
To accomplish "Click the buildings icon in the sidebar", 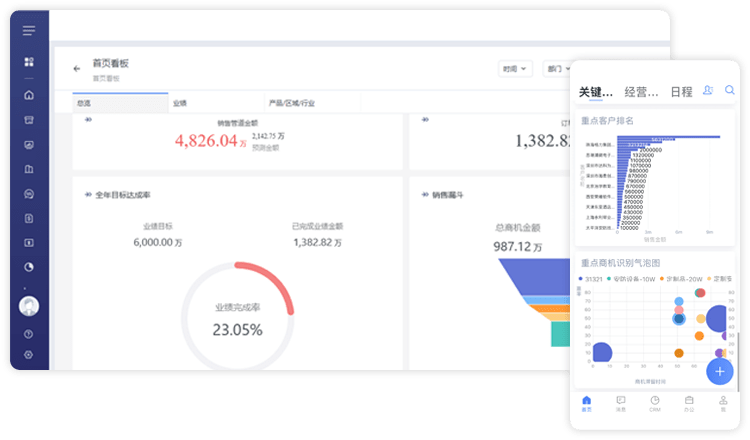I will [29, 169].
